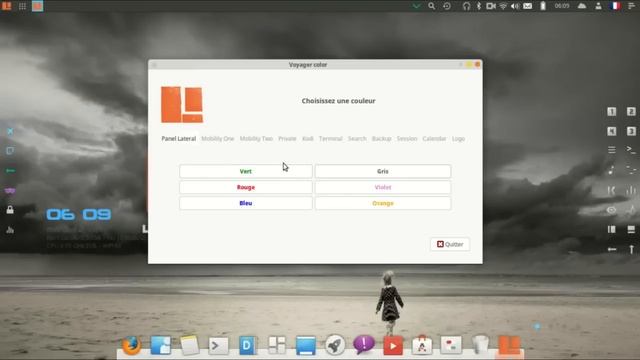Pick the Violet color button

pos(383,187)
